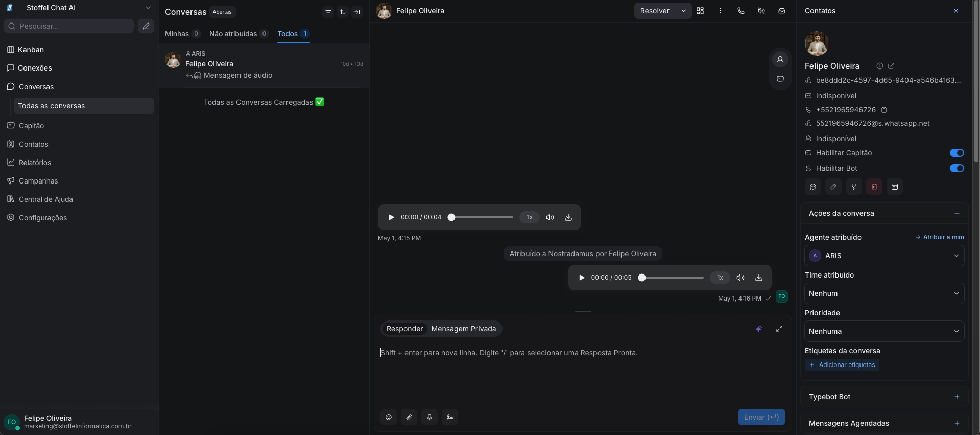Toggle the Habilitar Capitão switch
Image resolution: width=980 pixels, height=435 pixels.
tap(957, 153)
